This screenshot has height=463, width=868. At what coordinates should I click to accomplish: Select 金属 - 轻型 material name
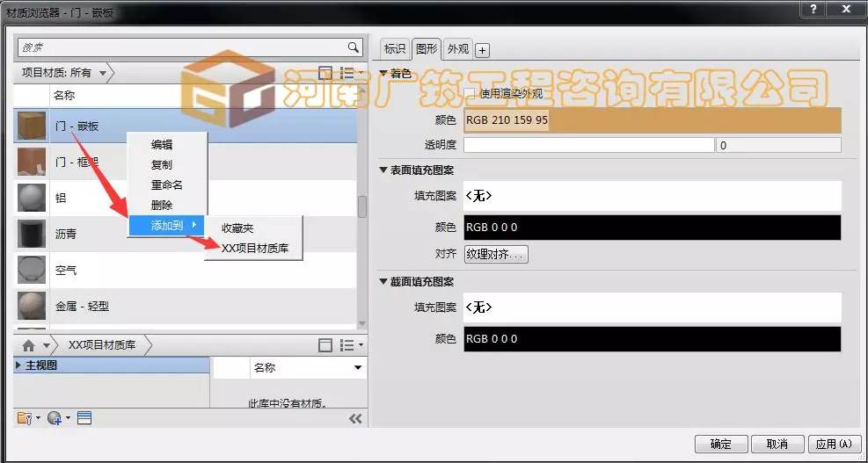coord(82,306)
